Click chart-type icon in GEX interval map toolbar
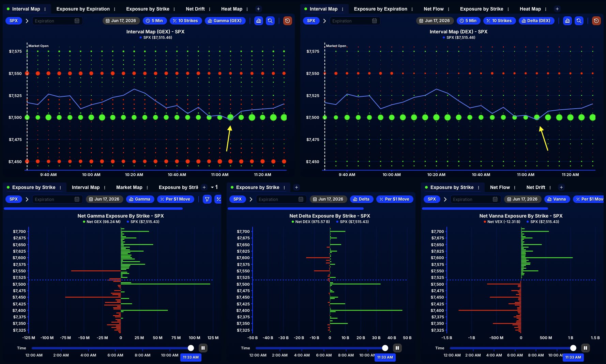The height and width of the screenshot is (364, 606). (x=259, y=21)
